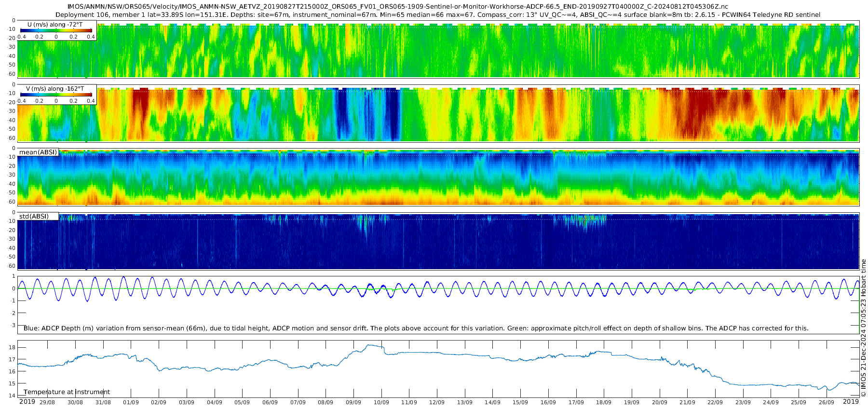868x410 pixels.
Task: Click the 18 tick on temperature axis
Action: pyautogui.click(x=13, y=348)
